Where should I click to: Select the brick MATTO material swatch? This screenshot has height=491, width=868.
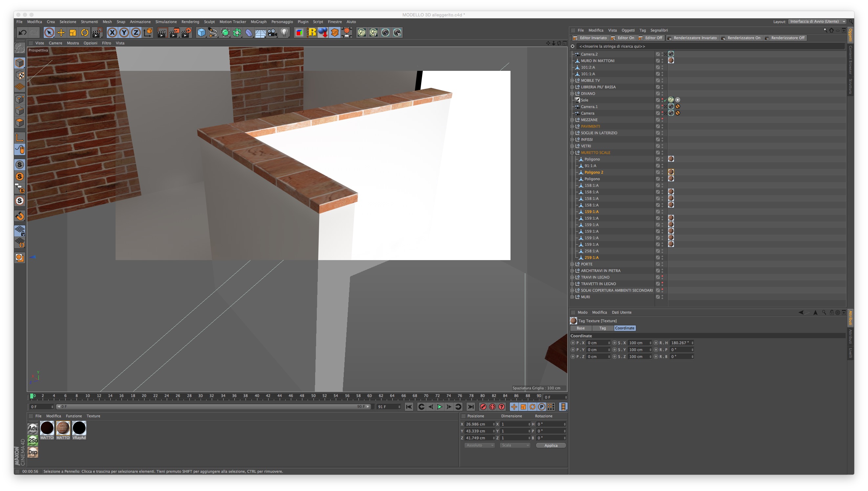(63, 428)
